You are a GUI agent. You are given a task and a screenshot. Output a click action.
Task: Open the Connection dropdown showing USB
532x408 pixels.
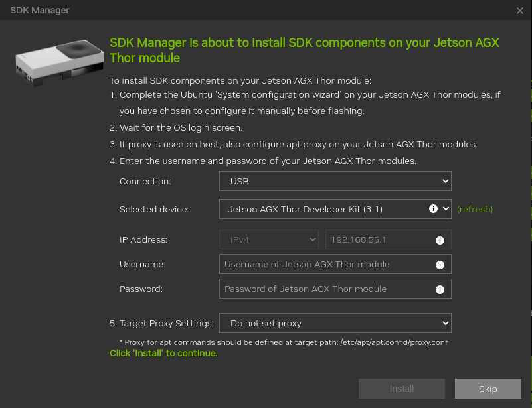coord(335,180)
